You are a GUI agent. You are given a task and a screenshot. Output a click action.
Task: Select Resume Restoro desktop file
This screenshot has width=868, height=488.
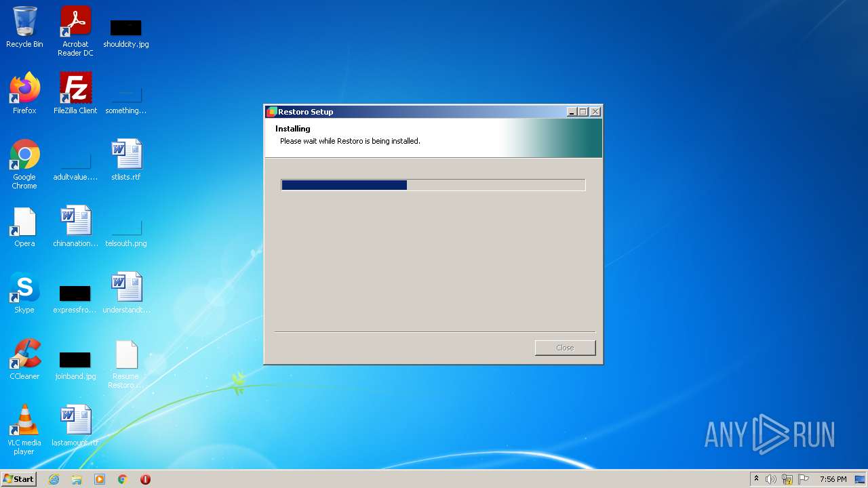pyautogui.click(x=126, y=365)
